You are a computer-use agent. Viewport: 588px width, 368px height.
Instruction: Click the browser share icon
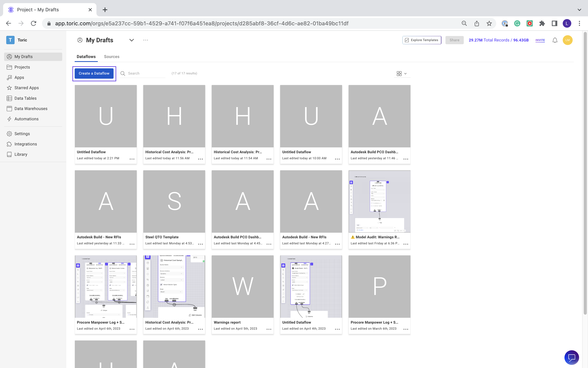click(x=477, y=23)
